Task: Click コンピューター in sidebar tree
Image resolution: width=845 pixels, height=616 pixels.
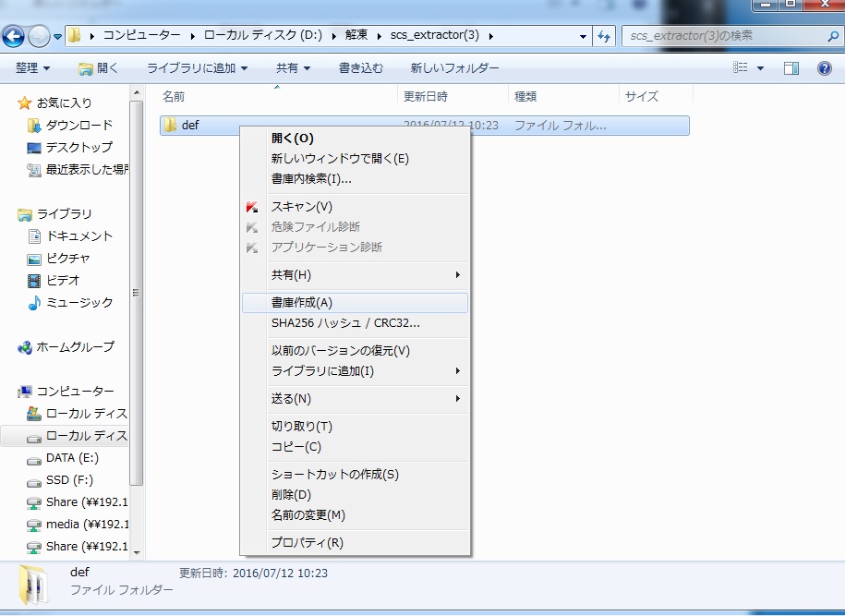Action: coord(66,392)
